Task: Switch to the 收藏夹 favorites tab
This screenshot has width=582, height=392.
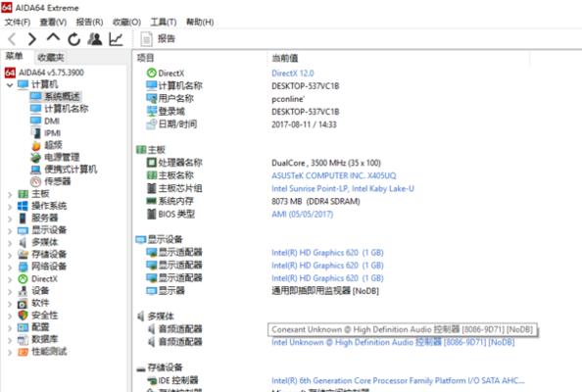Action: click(x=51, y=58)
